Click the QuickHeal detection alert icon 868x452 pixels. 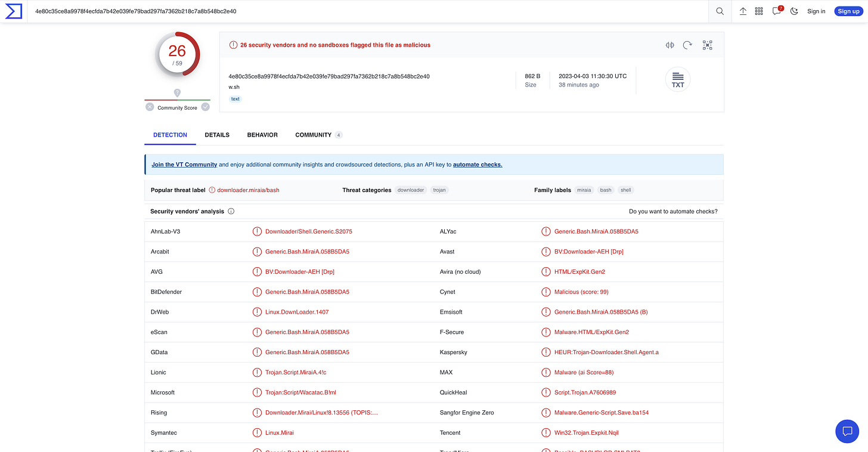coord(546,392)
